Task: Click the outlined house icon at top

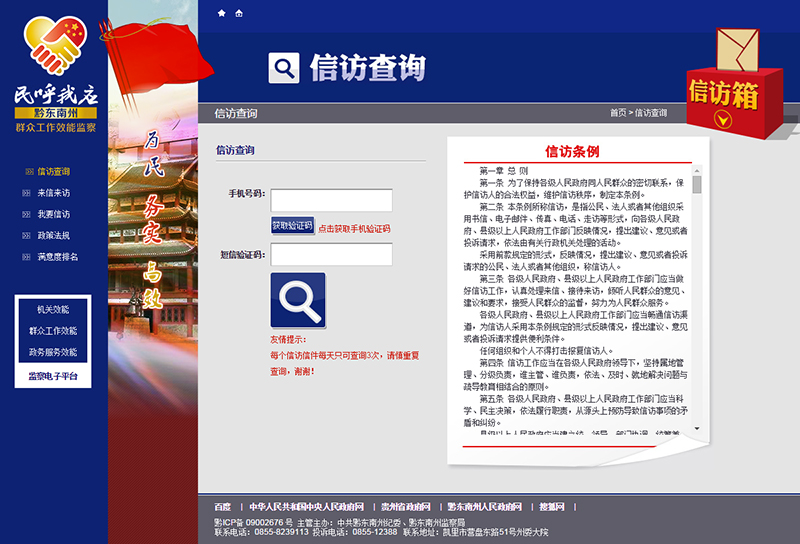Action: click(238, 13)
